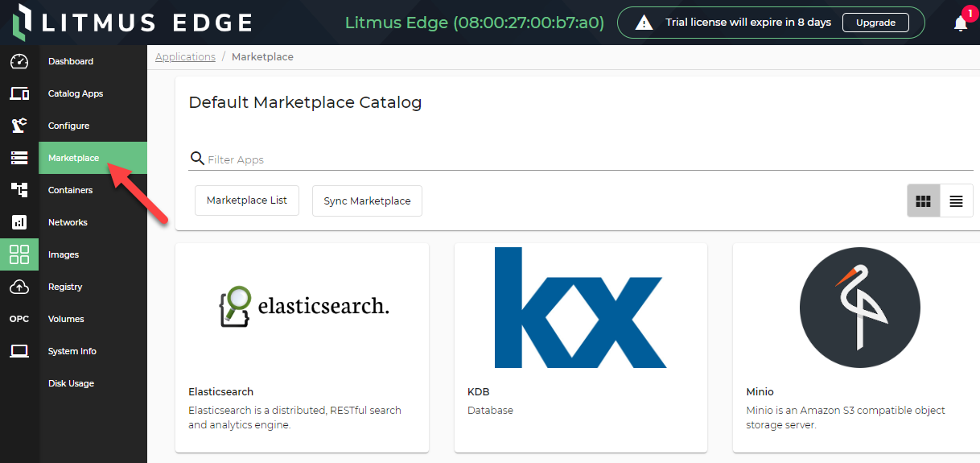
Task: Click the Sync Marketplace button
Action: (367, 200)
